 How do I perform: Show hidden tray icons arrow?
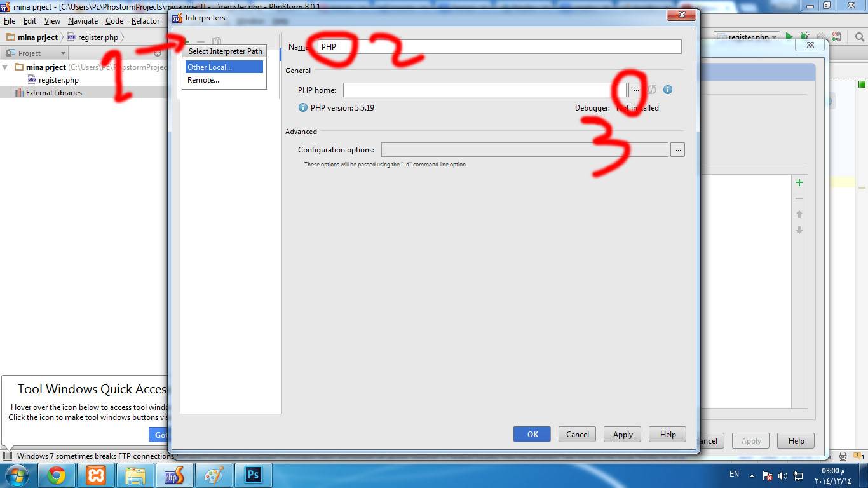[x=752, y=475]
